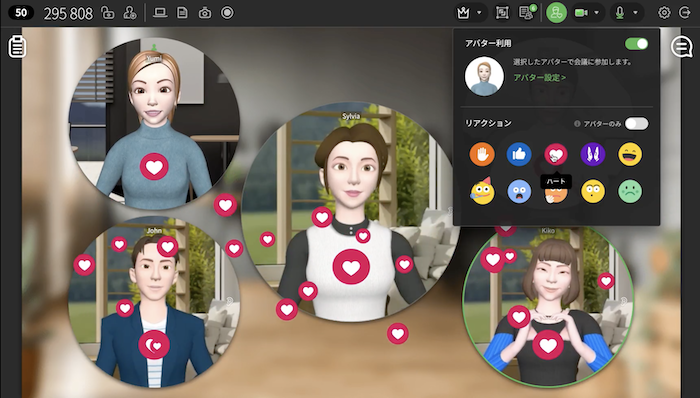Send the party face reaction
Viewport: 700px width, 398px height.
pyautogui.click(x=482, y=191)
